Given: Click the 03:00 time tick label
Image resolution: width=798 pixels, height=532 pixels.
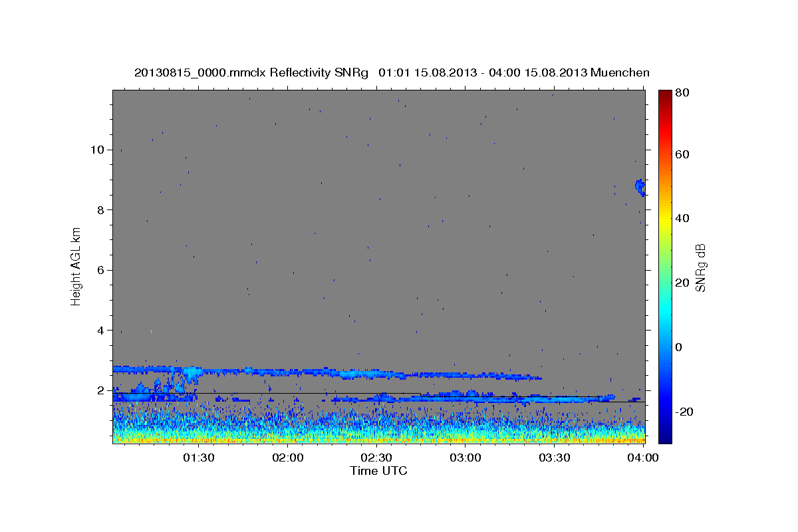Looking at the screenshot, I should (465, 458).
